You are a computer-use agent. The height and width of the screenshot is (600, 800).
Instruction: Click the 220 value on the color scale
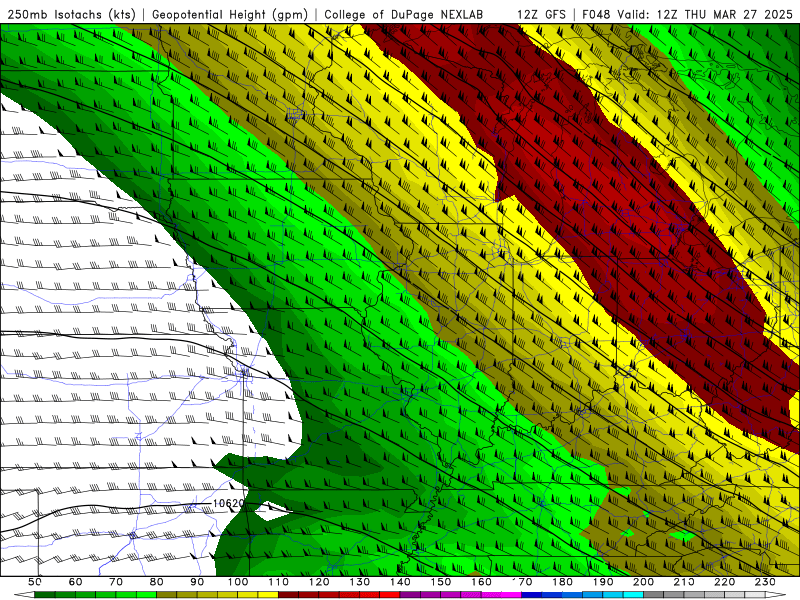coord(725,582)
